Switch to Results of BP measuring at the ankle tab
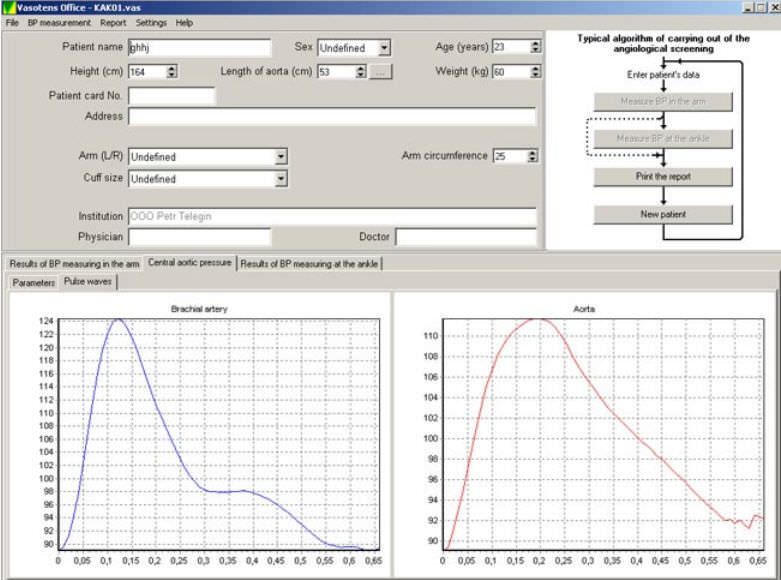Screen dimensions: 781x580 [x=310, y=264]
